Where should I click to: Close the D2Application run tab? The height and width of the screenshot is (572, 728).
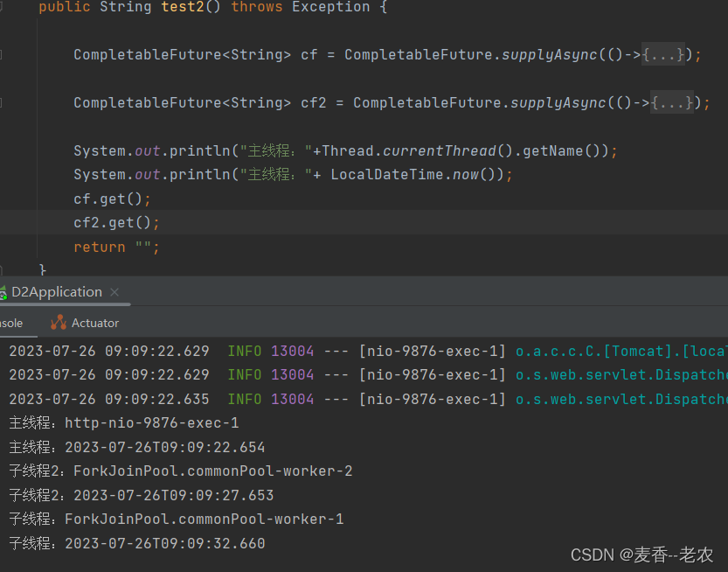tap(114, 292)
